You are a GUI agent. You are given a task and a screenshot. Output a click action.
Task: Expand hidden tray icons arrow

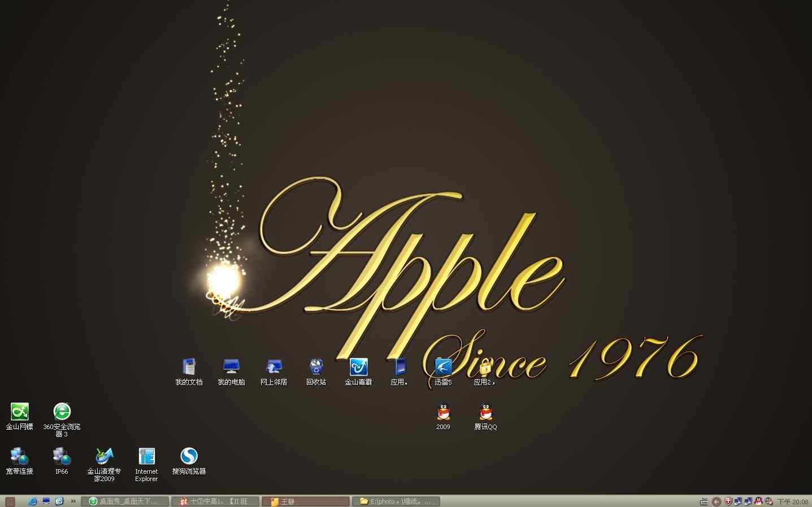[x=717, y=501]
